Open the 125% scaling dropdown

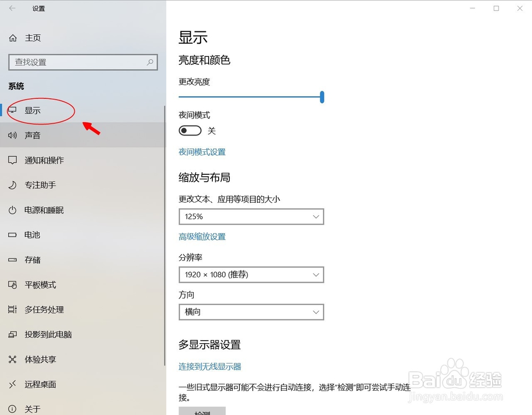pyautogui.click(x=251, y=216)
